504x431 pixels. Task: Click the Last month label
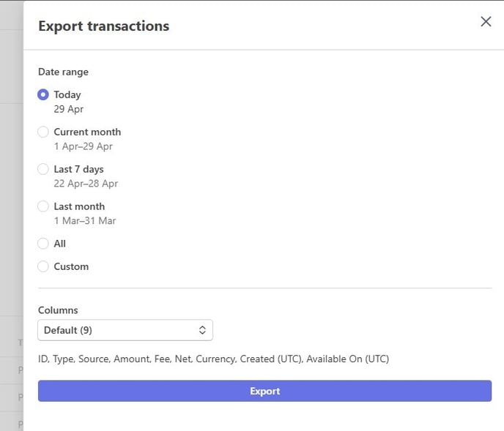click(x=79, y=206)
